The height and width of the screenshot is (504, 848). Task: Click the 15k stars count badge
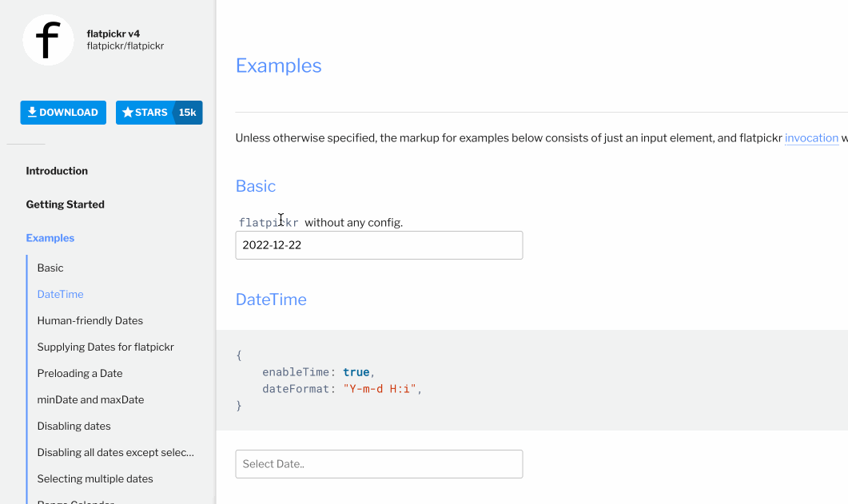[187, 112]
